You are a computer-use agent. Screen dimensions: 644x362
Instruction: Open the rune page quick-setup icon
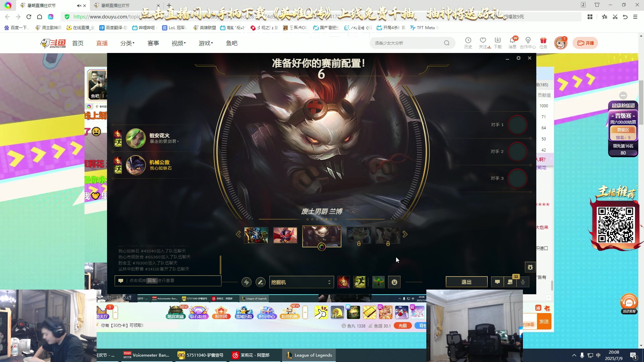click(x=247, y=282)
